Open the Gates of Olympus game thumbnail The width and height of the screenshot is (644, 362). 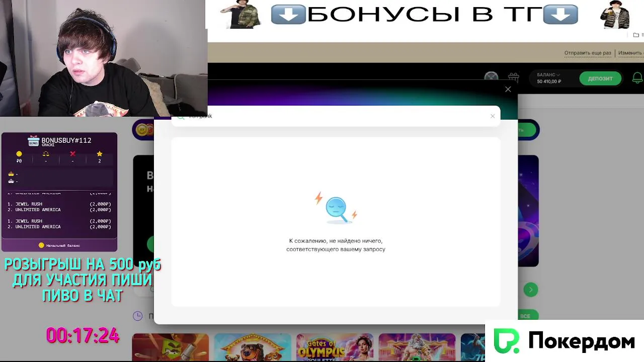click(x=335, y=347)
